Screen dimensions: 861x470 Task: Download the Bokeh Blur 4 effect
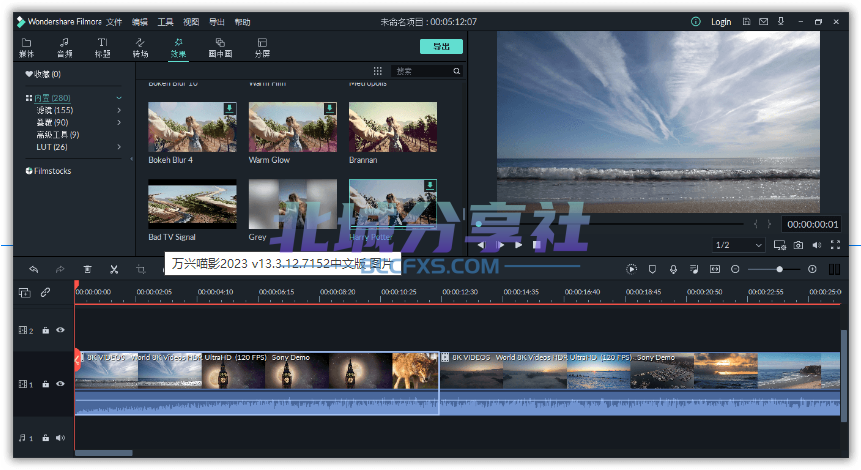tap(230, 108)
